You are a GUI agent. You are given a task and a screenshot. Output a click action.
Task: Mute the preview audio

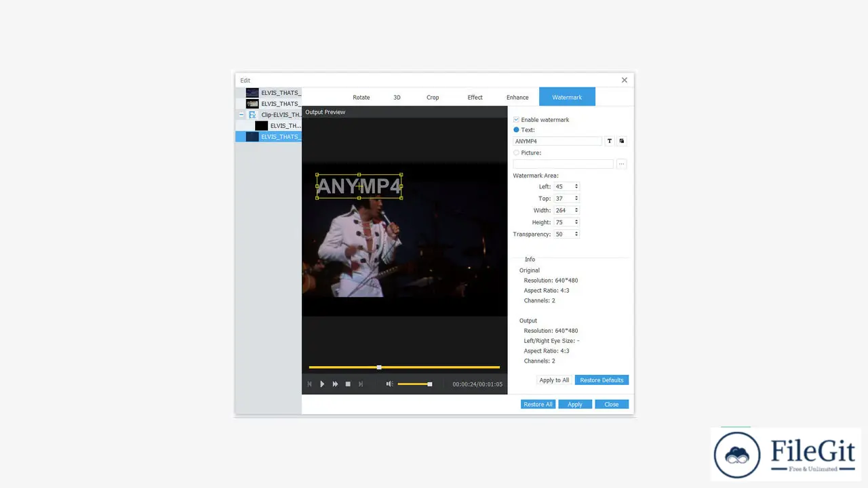[x=389, y=384]
